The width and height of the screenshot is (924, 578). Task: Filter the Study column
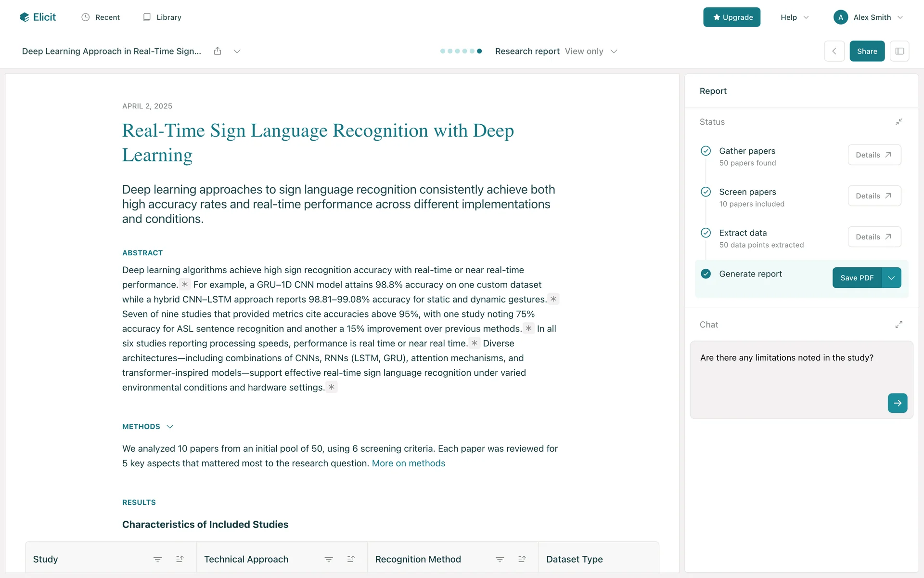[x=157, y=559]
